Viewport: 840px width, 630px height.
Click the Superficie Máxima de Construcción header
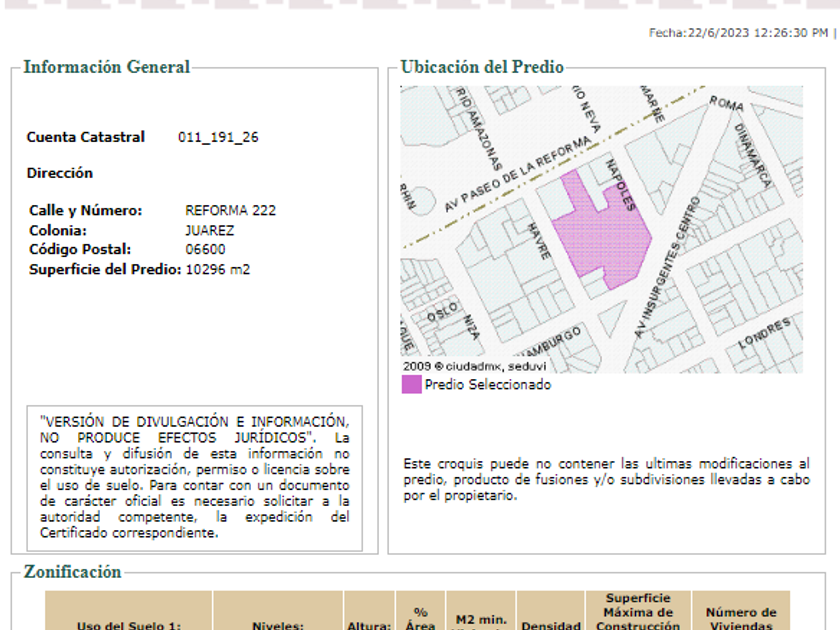point(638,612)
